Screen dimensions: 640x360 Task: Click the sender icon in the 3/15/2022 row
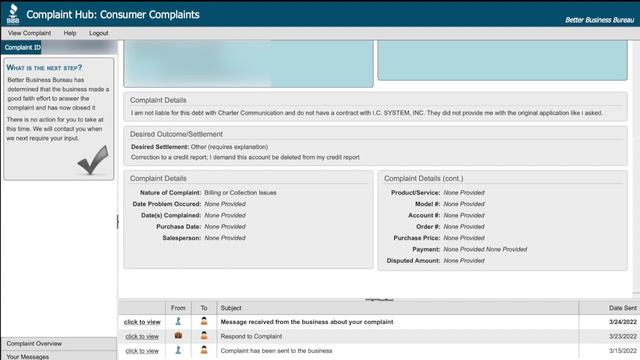click(x=178, y=350)
